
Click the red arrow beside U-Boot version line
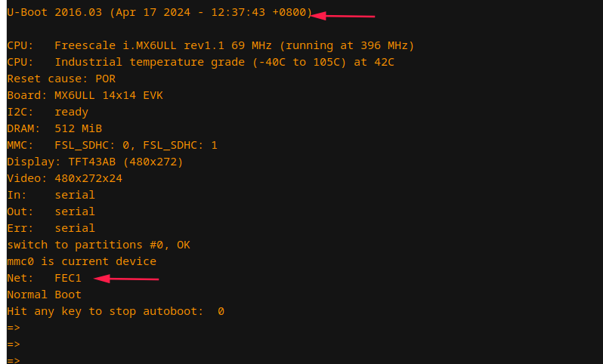click(x=342, y=16)
